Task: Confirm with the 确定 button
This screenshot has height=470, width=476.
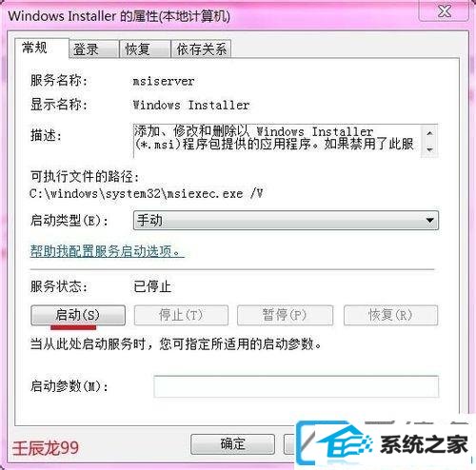Action: (232, 444)
